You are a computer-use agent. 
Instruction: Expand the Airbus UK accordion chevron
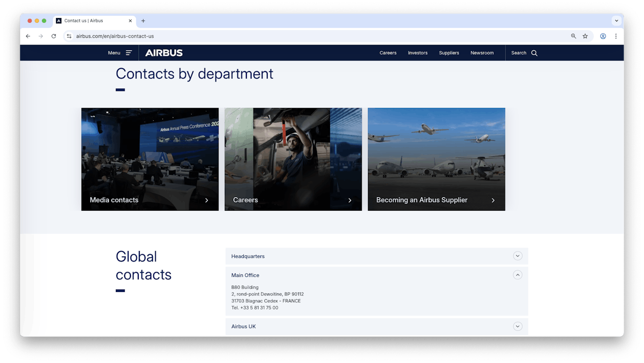(517, 327)
